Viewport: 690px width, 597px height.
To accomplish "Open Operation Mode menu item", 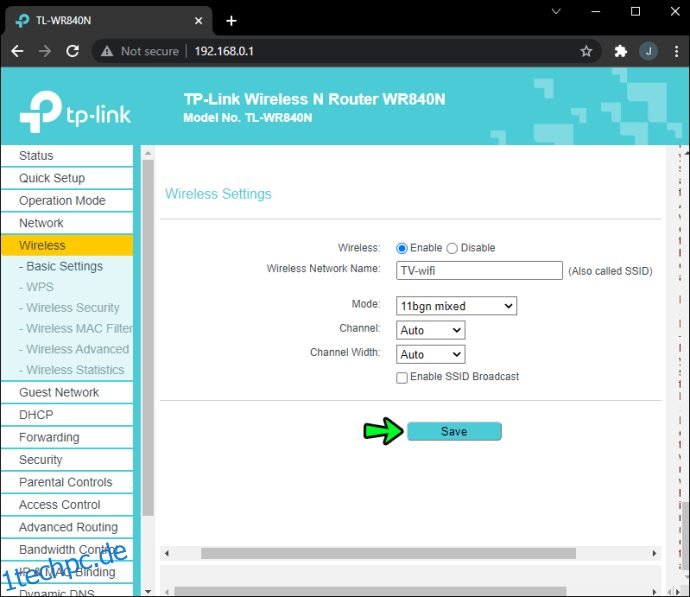I will pyautogui.click(x=67, y=201).
